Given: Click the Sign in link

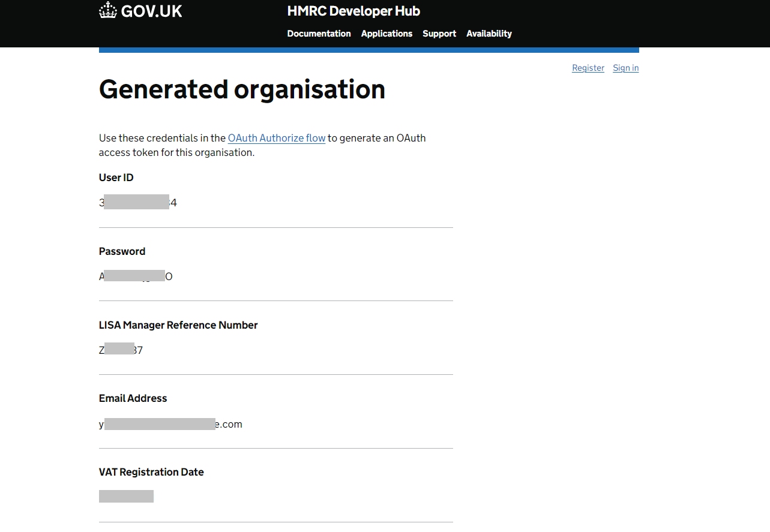Looking at the screenshot, I should [x=625, y=68].
